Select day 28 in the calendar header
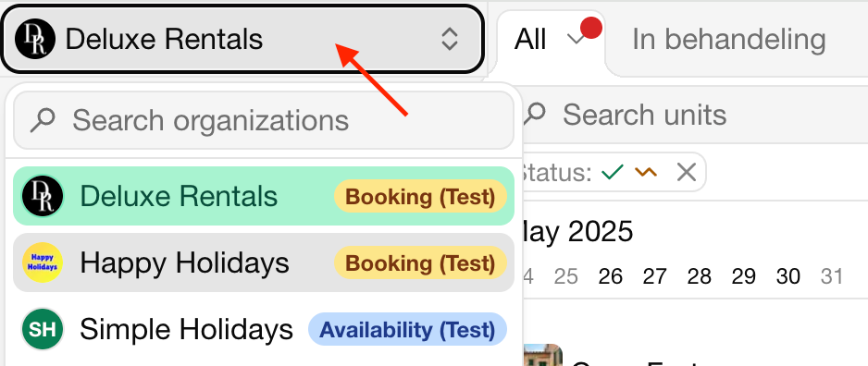The width and height of the screenshot is (868, 366). pyautogui.click(x=699, y=276)
